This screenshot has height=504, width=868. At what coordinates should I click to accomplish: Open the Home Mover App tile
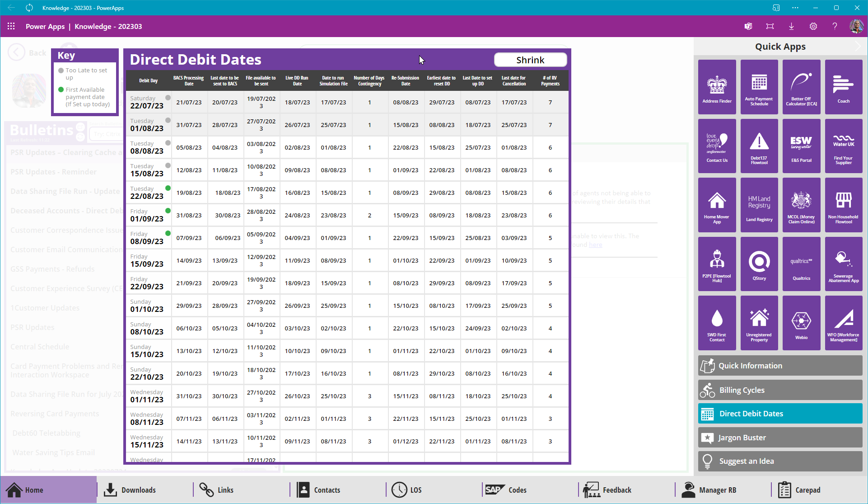[x=717, y=205]
